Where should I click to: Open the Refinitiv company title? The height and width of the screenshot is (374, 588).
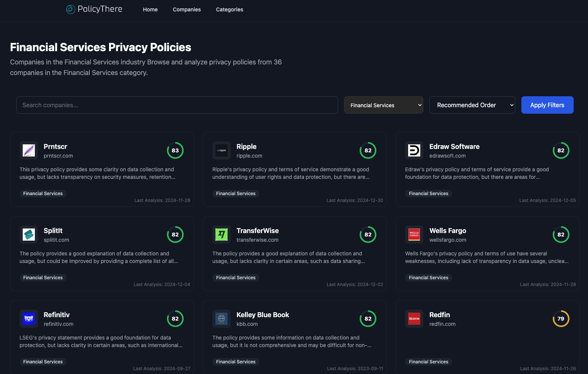click(57, 315)
